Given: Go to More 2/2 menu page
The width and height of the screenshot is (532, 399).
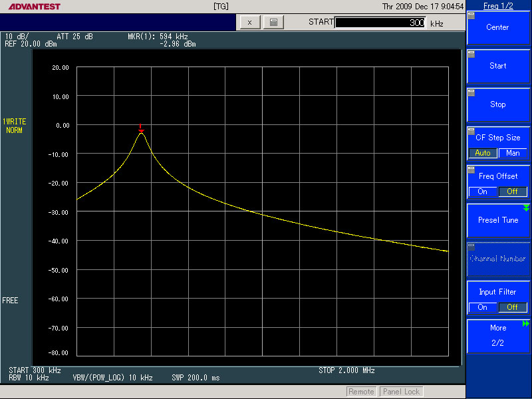Looking at the screenshot, I should click(x=499, y=335).
